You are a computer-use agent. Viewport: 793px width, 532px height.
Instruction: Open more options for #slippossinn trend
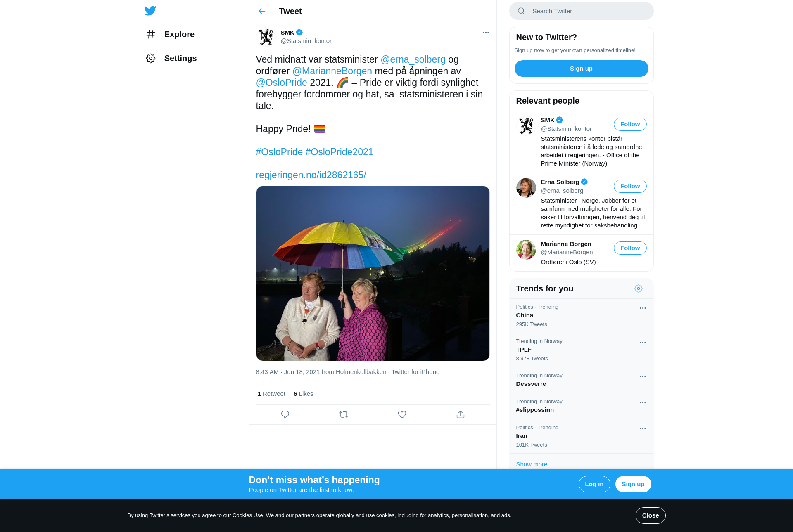point(643,403)
